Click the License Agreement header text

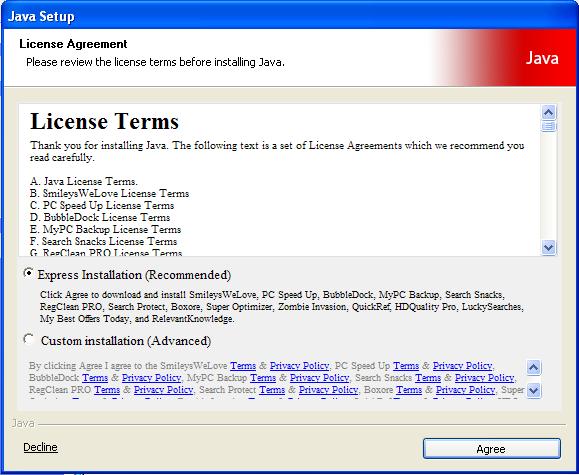(73, 44)
